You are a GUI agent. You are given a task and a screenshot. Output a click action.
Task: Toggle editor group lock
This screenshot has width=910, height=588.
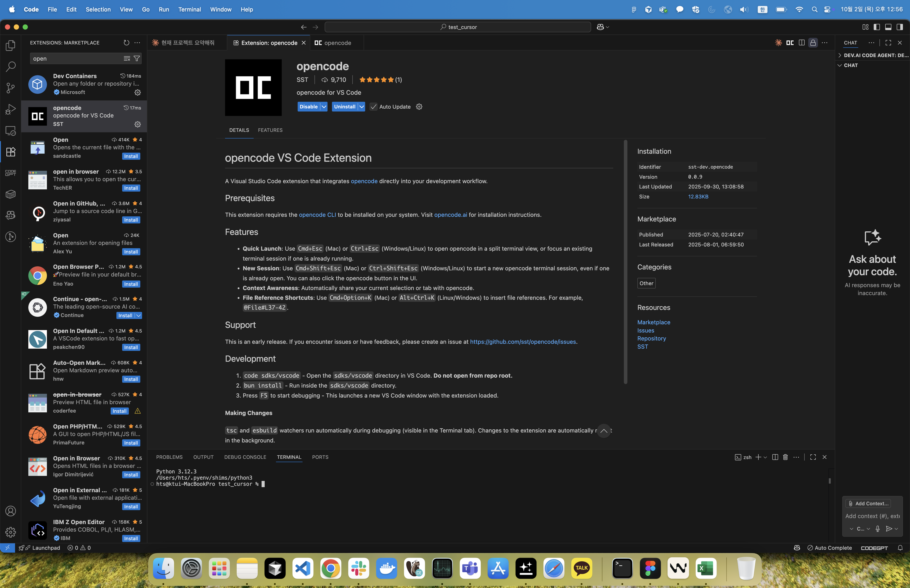coord(813,43)
